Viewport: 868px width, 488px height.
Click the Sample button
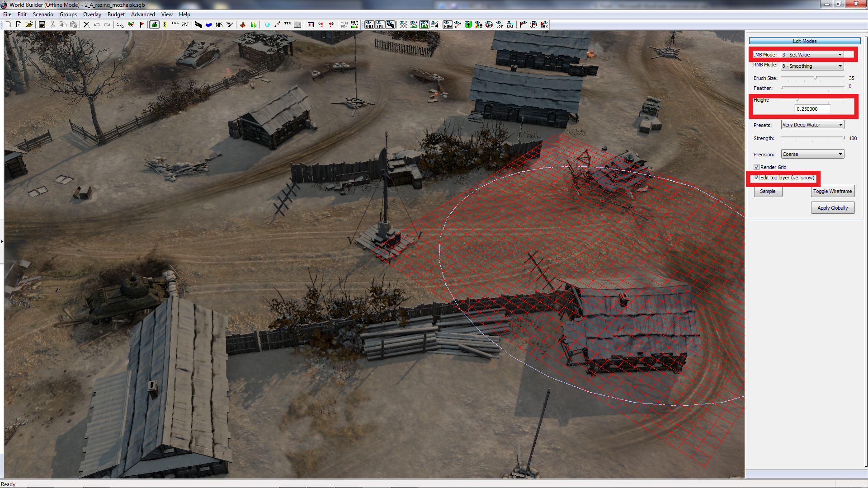click(768, 191)
